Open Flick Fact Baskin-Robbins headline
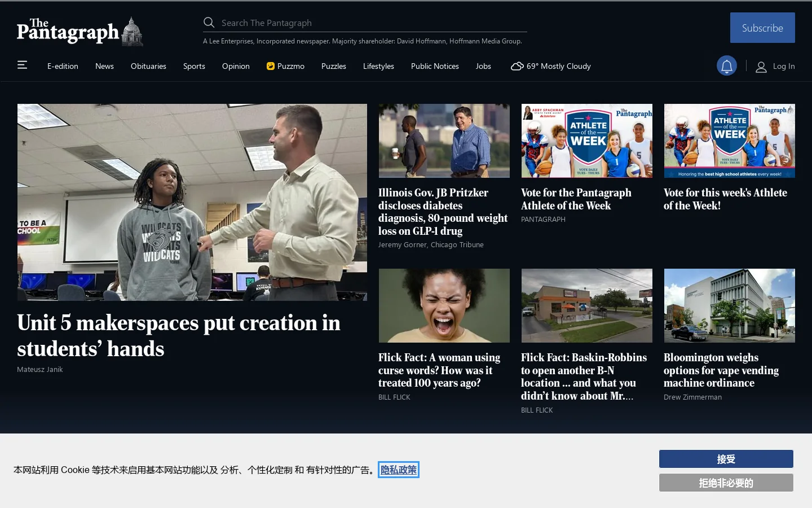Viewport: 812px width, 508px height. pyautogui.click(x=584, y=376)
